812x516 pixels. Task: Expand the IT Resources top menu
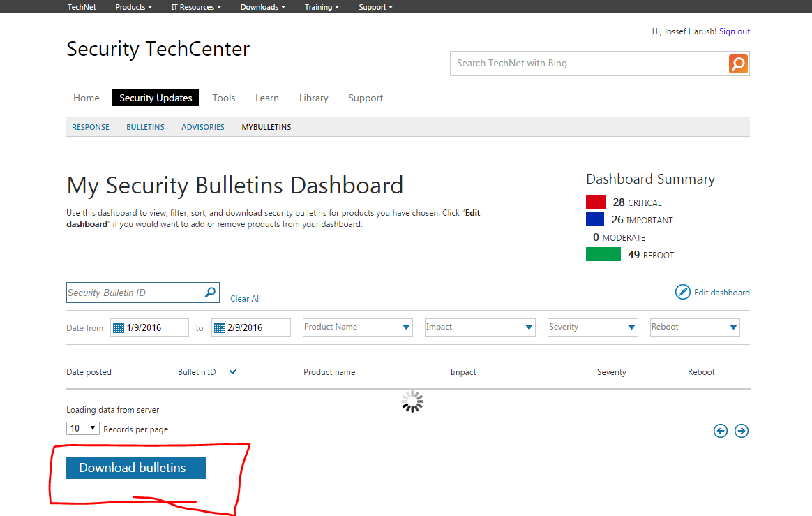coord(196,7)
